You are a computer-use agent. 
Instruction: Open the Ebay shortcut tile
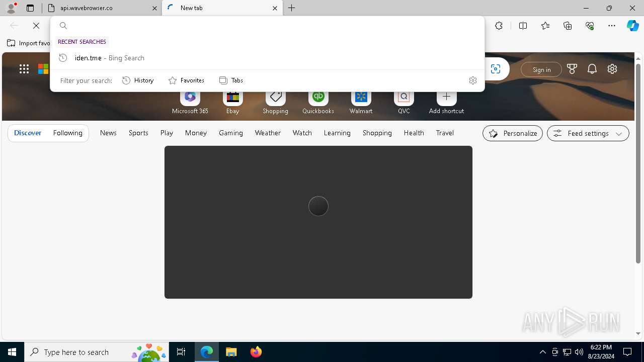233,102
